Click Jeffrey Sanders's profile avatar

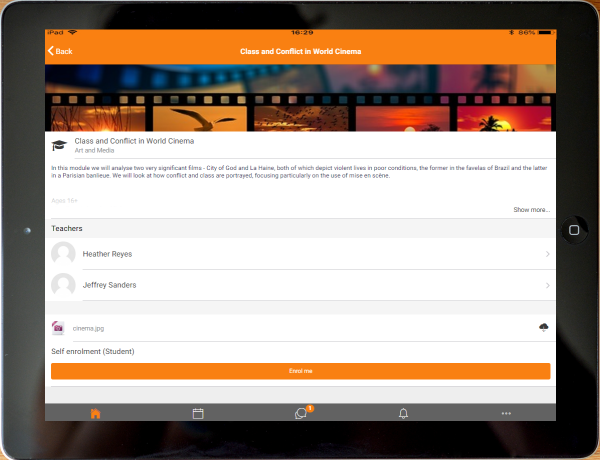point(63,285)
